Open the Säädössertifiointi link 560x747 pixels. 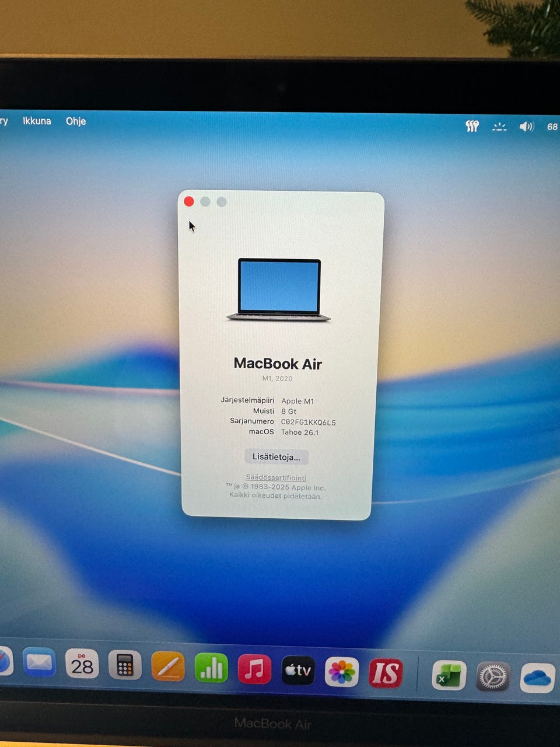click(x=276, y=478)
